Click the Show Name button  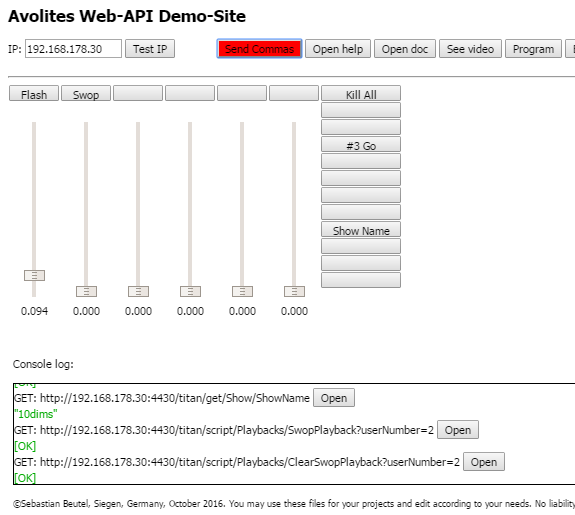[x=361, y=230]
